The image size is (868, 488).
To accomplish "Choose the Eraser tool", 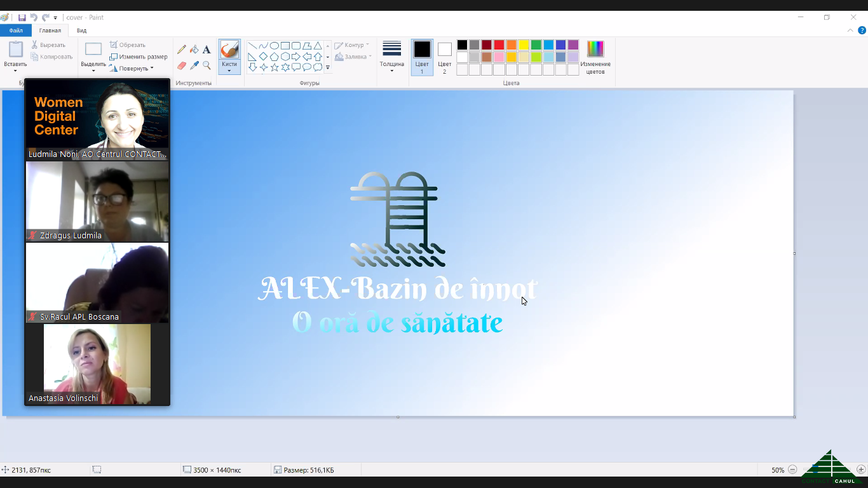I will [x=182, y=65].
